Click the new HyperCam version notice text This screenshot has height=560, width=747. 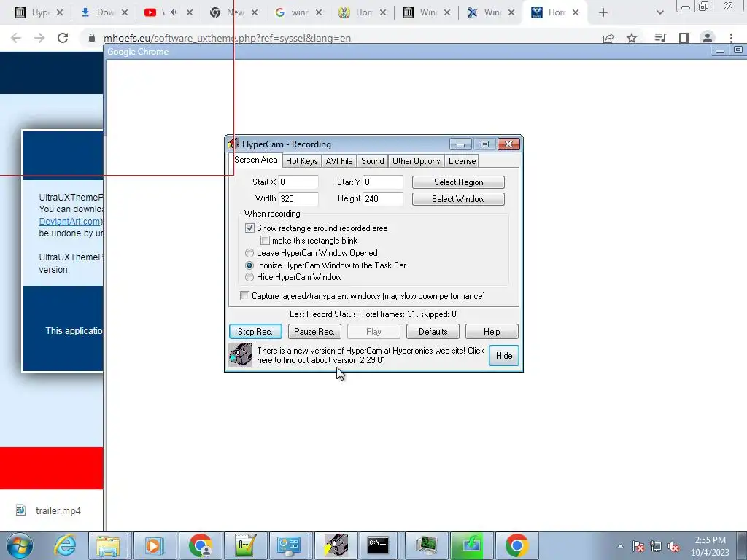371,355
